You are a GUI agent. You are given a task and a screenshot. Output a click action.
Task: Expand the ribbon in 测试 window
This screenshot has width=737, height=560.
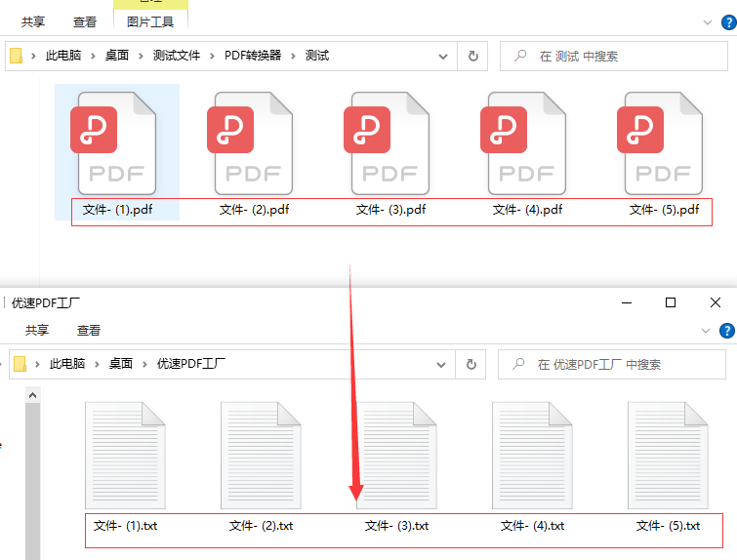point(708,22)
